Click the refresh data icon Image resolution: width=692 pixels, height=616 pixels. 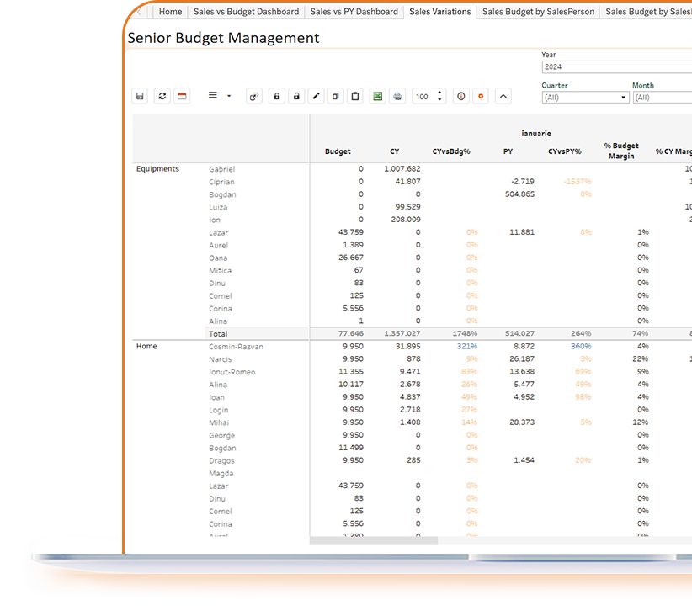coord(162,97)
